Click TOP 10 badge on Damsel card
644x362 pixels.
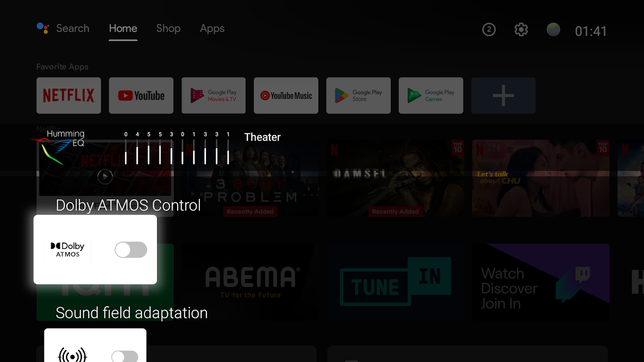[x=458, y=148]
